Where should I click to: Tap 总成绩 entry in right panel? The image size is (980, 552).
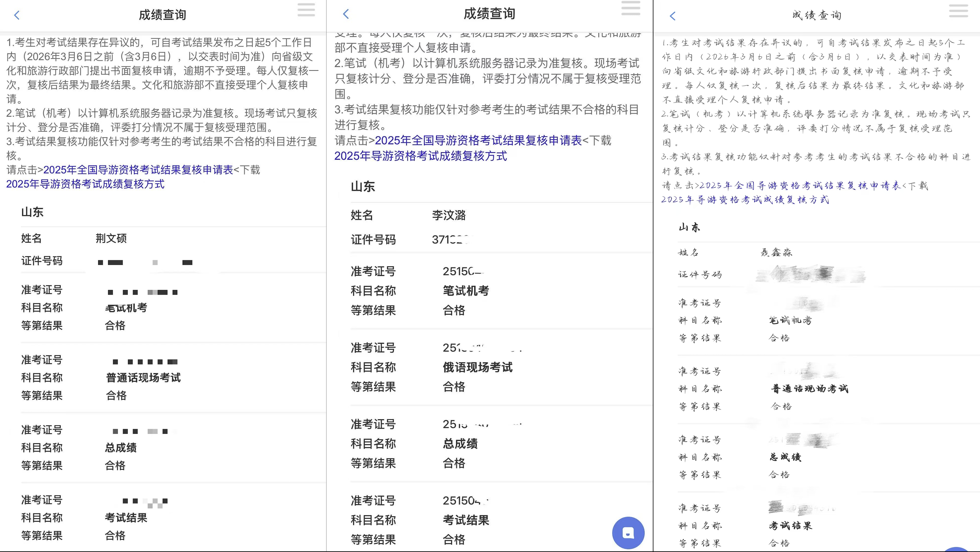tap(785, 457)
